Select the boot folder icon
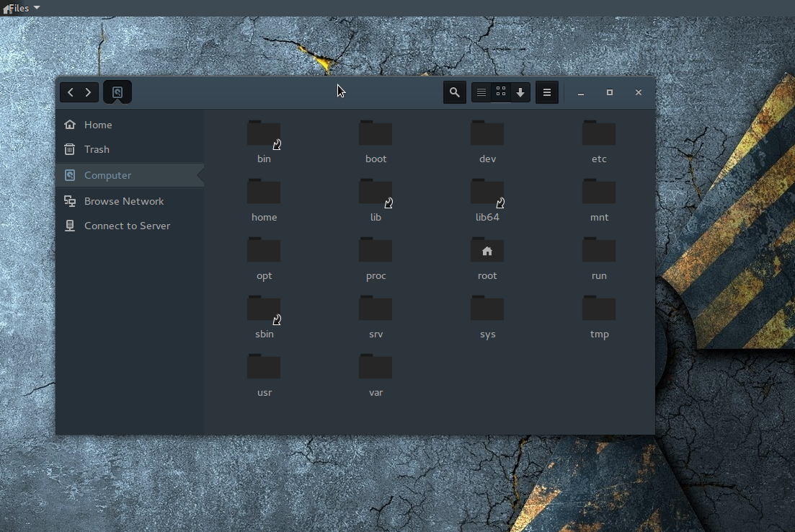 376,133
